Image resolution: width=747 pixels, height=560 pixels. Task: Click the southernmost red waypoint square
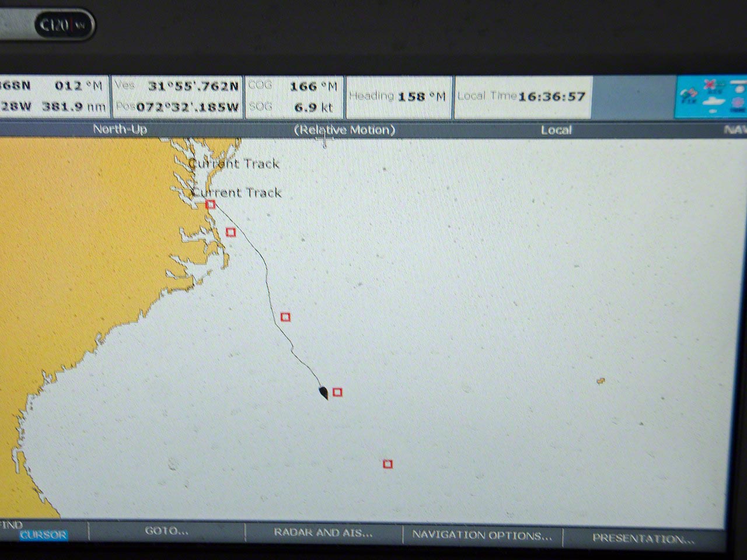(388, 464)
